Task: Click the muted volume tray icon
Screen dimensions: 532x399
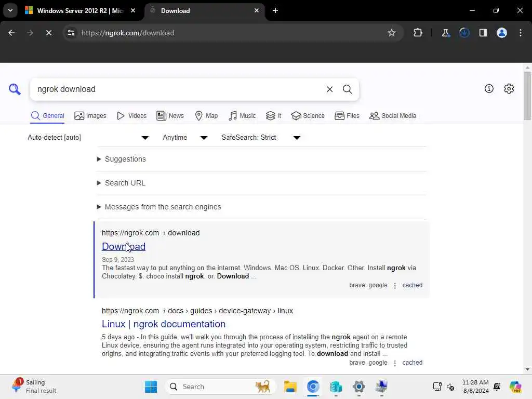Action: [450, 387]
